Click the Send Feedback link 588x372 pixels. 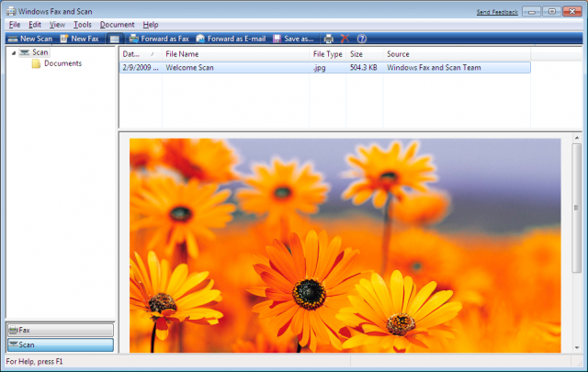tap(497, 12)
